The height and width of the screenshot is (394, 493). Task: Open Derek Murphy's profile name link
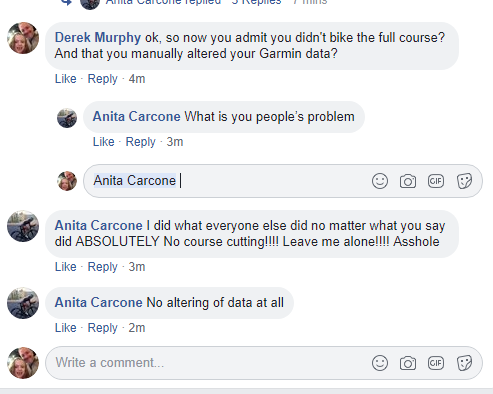pos(98,37)
